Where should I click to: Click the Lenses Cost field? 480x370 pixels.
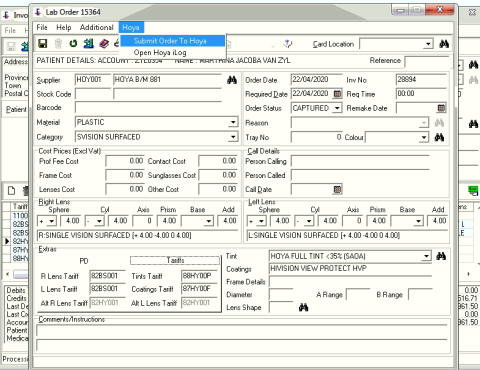point(125,189)
